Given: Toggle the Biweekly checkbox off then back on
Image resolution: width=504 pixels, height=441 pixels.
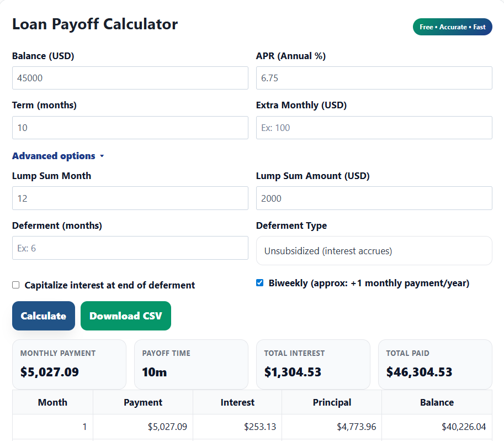Looking at the screenshot, I should [x=259, y=282].
